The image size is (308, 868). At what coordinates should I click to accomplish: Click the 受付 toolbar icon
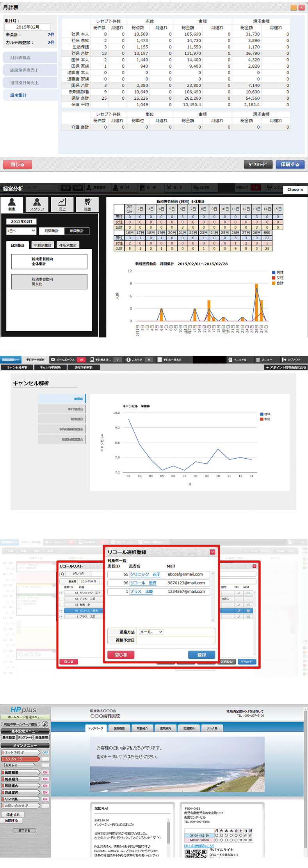tap(116, 188)
